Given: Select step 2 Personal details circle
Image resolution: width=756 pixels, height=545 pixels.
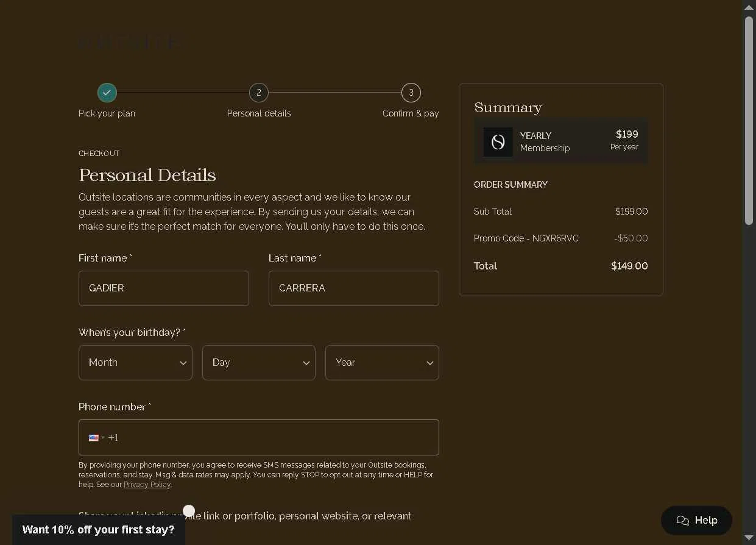Looking at the screenshot, I should 259,93.
